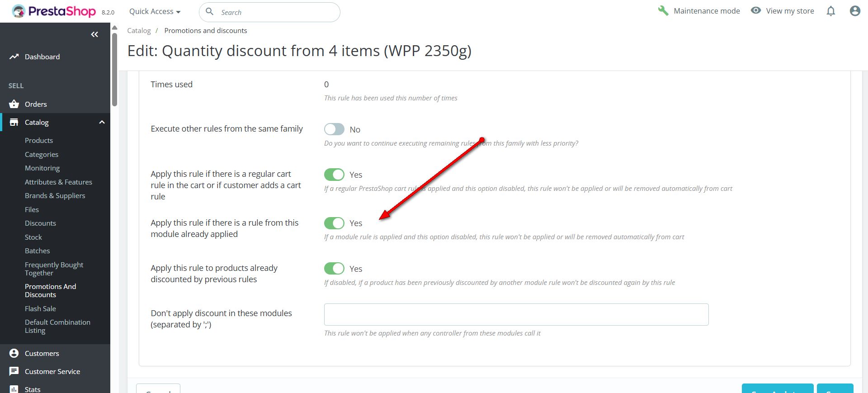
Task: Open the Dashboard menu item
Action: [42, 57]
